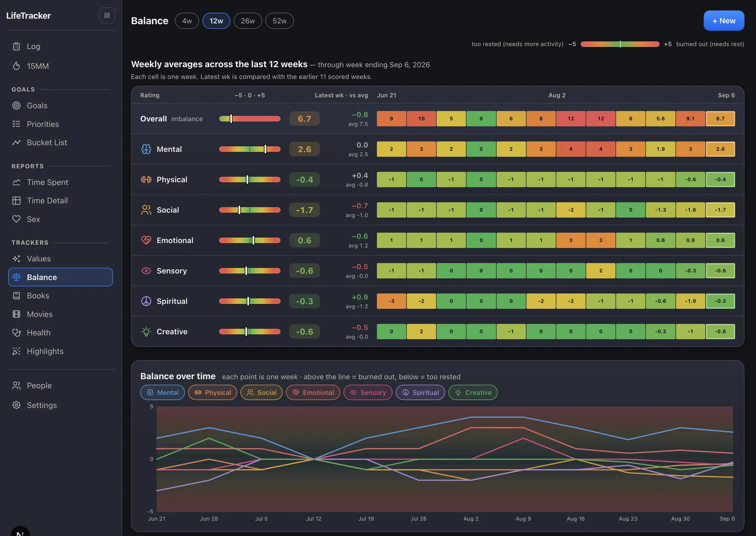The width and height of the screenshot is (756, 536).
Task: Click the Mental latest week cell 2.6
Action: click(720, 149)
